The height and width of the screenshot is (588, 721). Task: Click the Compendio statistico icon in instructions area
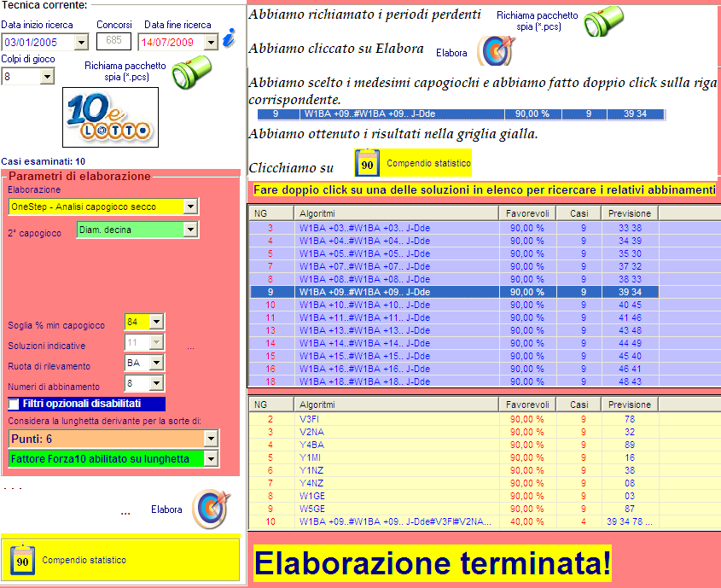point(367,163)
